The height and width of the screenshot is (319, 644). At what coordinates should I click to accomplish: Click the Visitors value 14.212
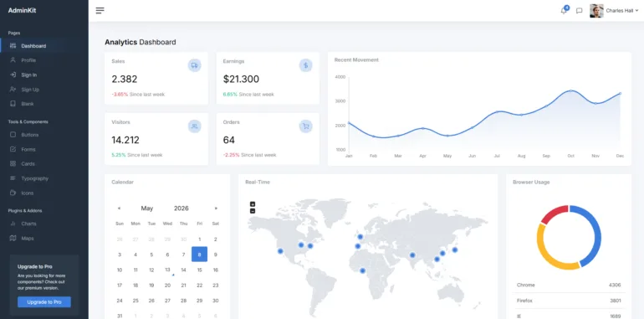125,140
